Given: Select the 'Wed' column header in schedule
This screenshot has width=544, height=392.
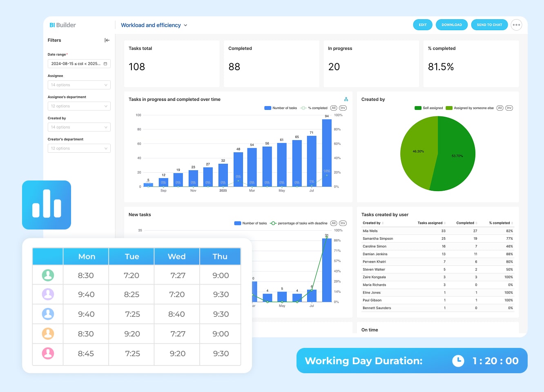Looking at the screenshot, I should (x=176, y=256).
